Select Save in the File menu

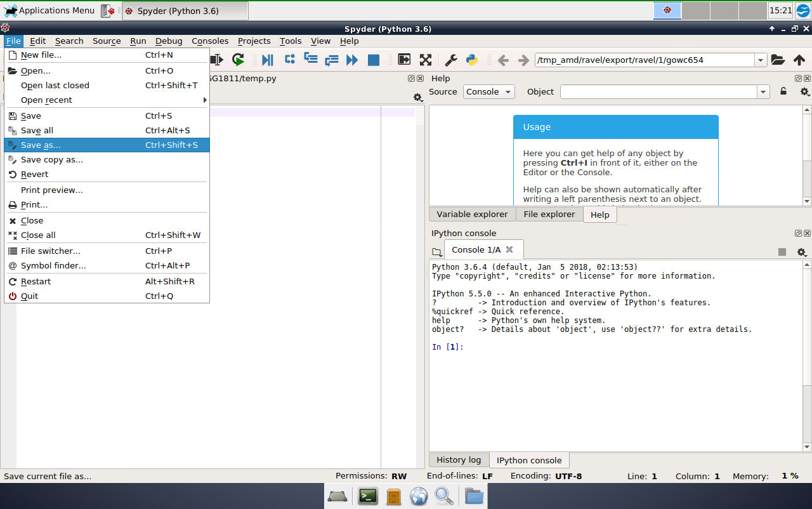click(x=107, y=116)
